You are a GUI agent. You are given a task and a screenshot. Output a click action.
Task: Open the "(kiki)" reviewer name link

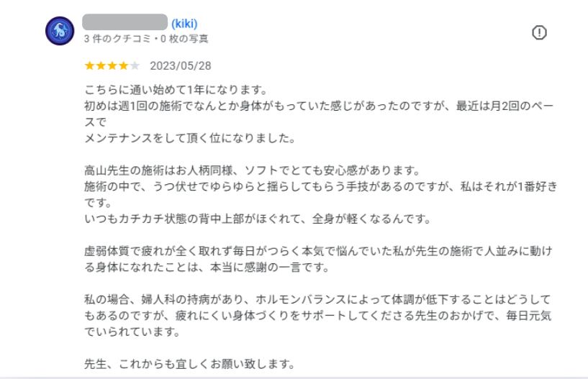click(184, 24)
